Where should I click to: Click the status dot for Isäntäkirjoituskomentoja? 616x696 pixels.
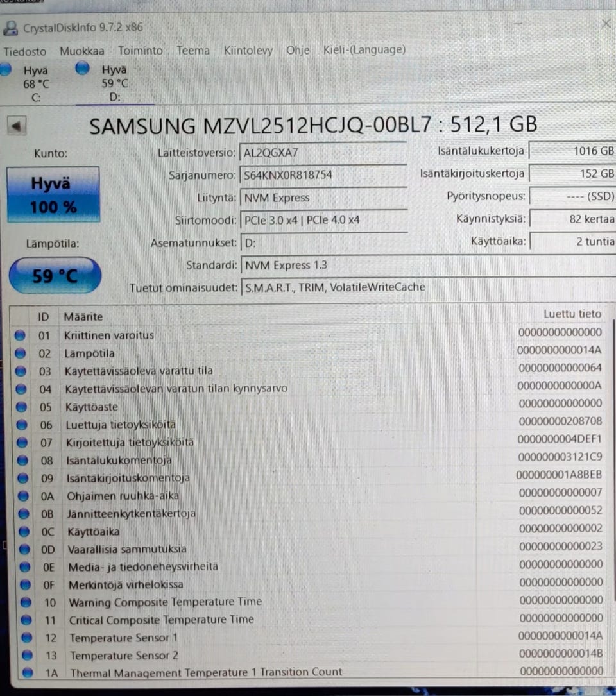(23, 478)
